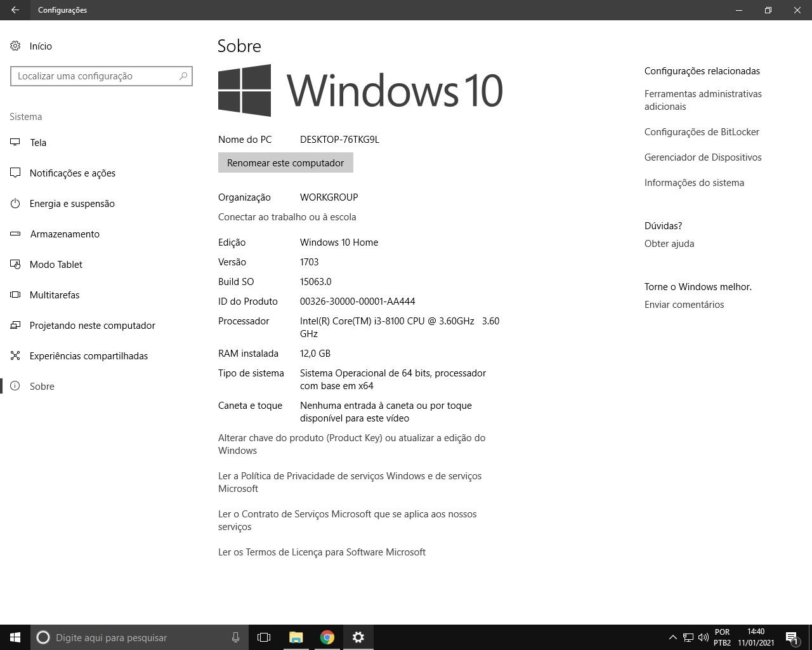The height and width of the screenshot is (650, 812).
Task: Open Multitarefas settings page
Action: click(101, 295)
